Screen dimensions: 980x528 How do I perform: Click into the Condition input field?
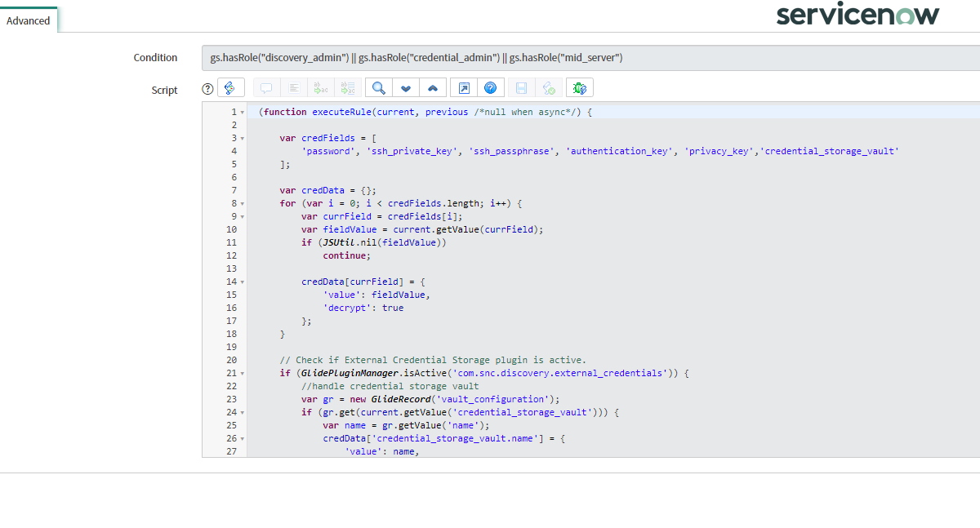(588, 58)
